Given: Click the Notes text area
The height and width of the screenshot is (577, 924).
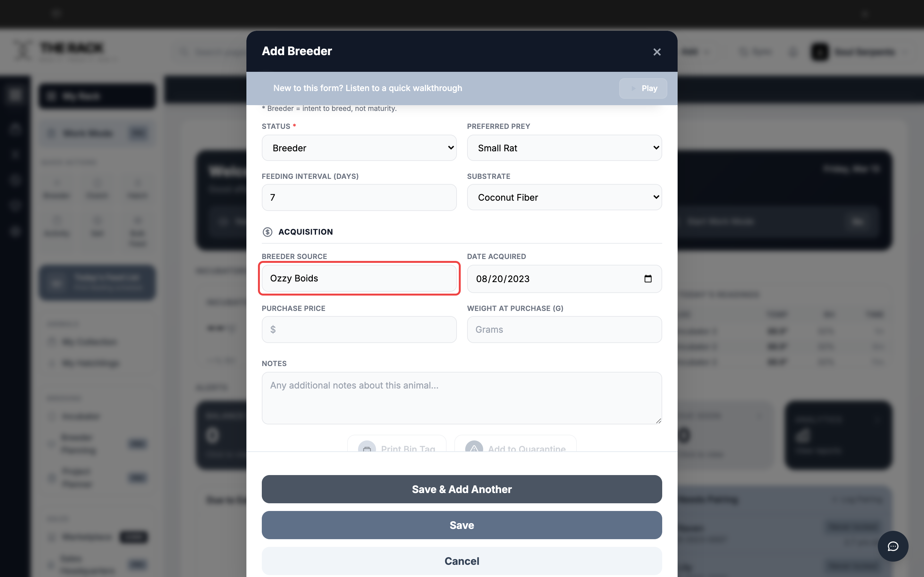Looking at the screenshot, I should (462, 398).
